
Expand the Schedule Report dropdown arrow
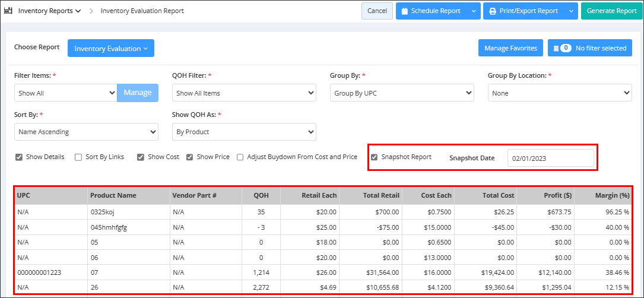tap(474, 11)
